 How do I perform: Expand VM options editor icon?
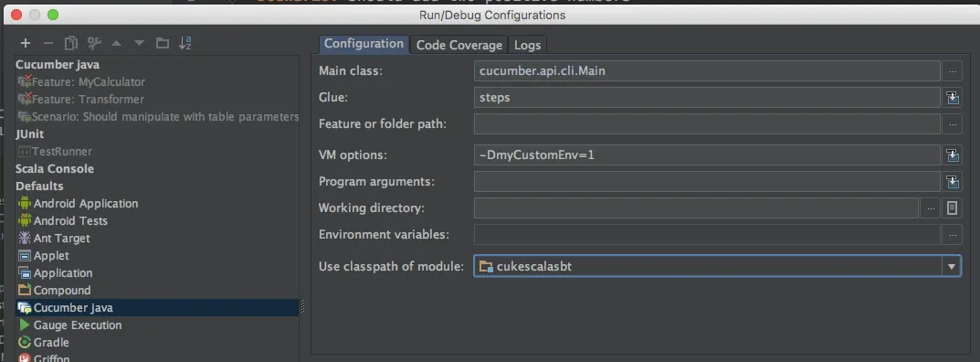point(952,154)
